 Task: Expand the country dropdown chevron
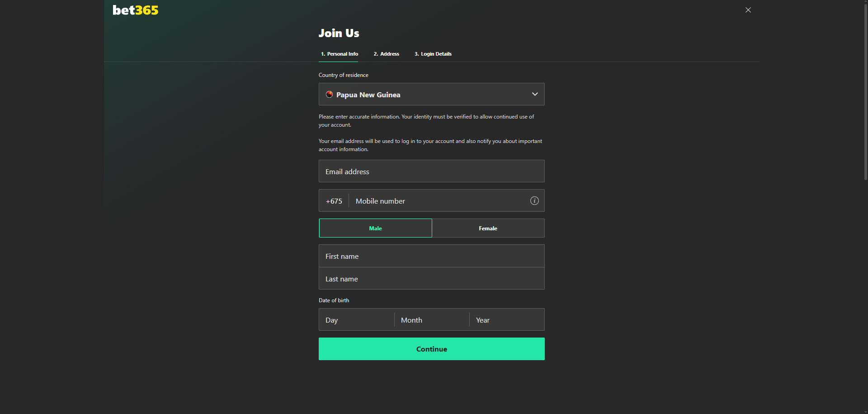pyautogui.click(x=534, y=94)
